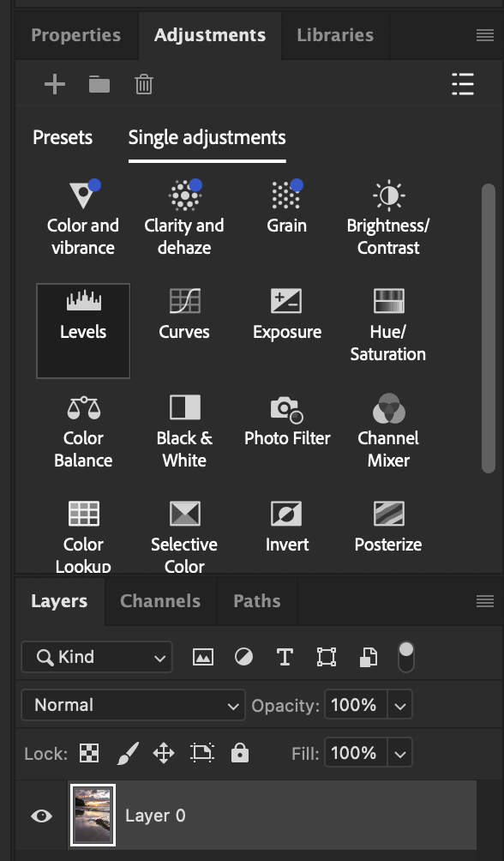
Task: Apply the Hue/Saturation adjustment
Action: tap(388, 324)
